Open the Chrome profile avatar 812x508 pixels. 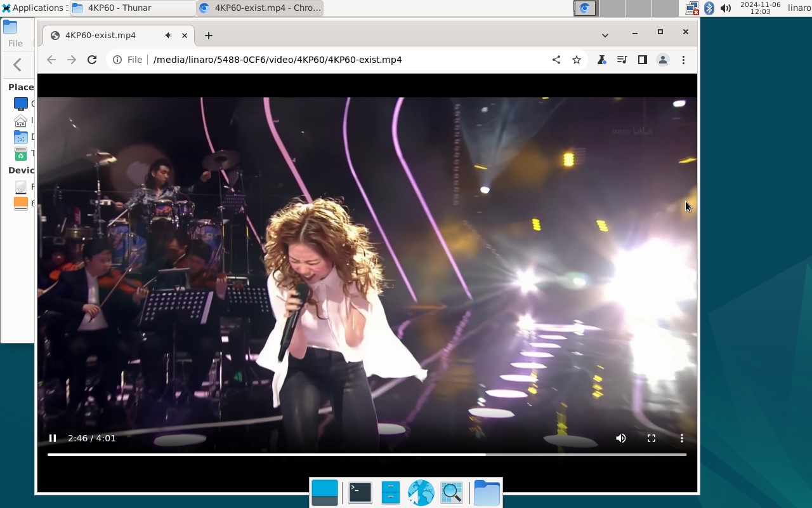pos(663,59)
